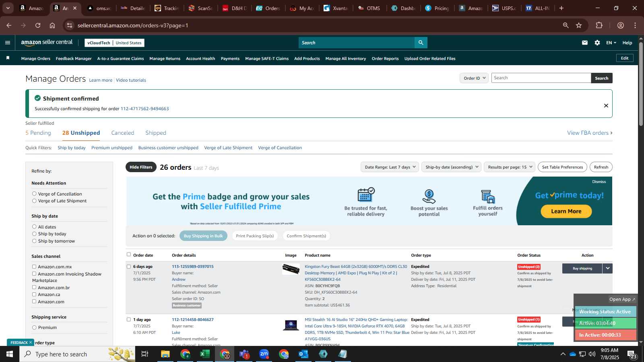
Task: Check the Amazon.com.mx sales channel
Action: (x=34, y=267)
